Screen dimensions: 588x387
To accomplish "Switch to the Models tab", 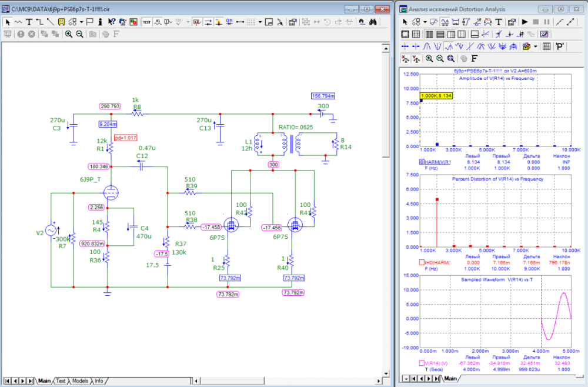I will [80, 381].
